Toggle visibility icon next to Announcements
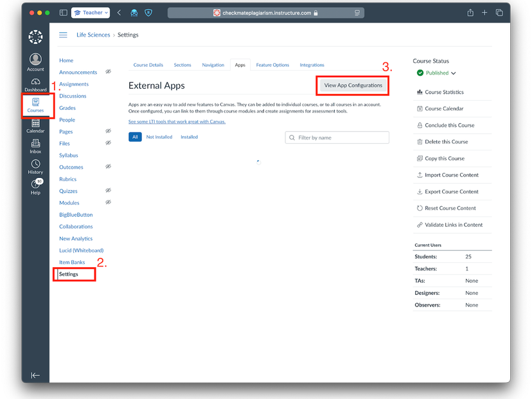This screenshot has width=532, height=399. tap(107, 73)
